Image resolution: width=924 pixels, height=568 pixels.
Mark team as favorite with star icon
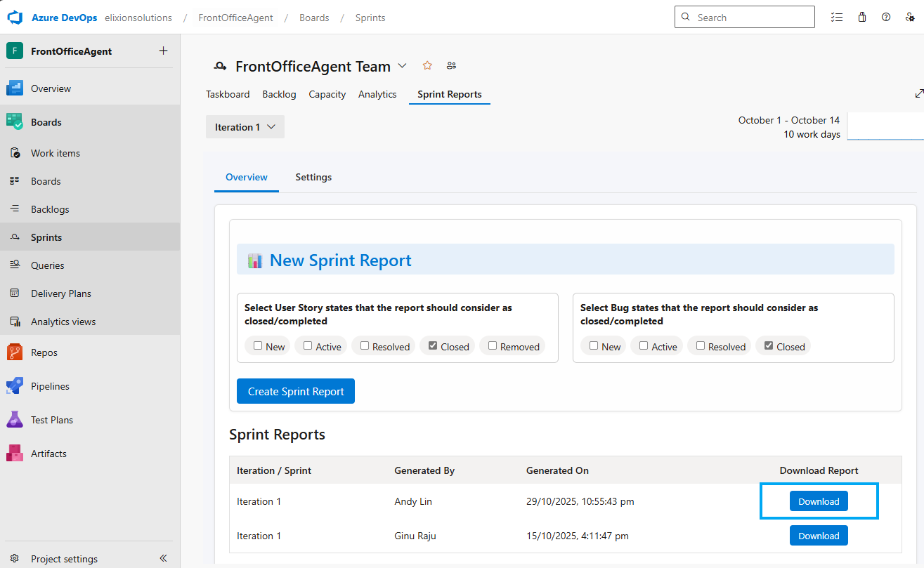(x=427, y=66)
